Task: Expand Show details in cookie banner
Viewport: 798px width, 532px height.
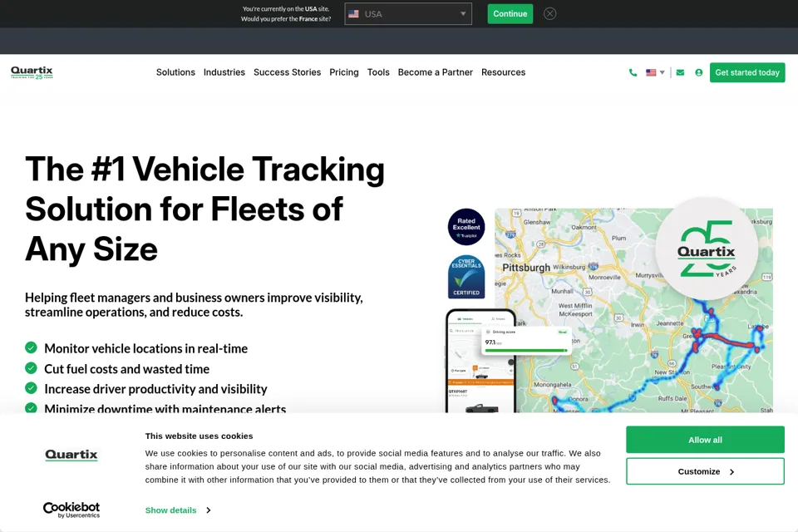Action: point(178,510)
